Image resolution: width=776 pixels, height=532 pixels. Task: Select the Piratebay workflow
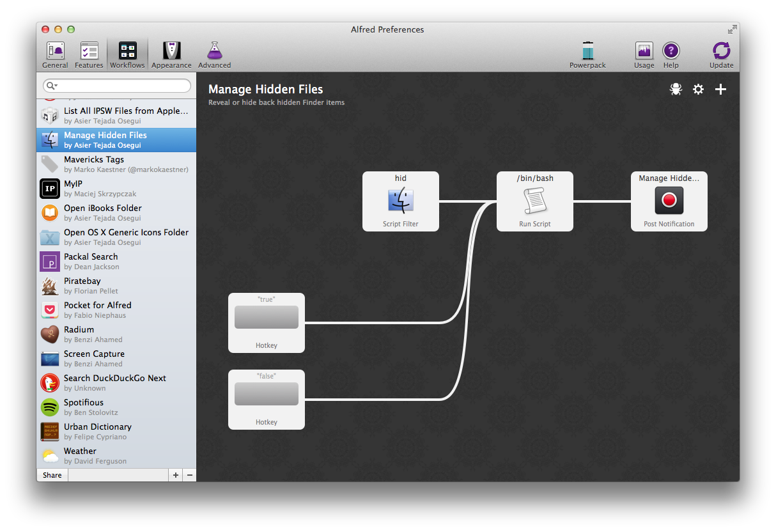[x=116, y=286]
